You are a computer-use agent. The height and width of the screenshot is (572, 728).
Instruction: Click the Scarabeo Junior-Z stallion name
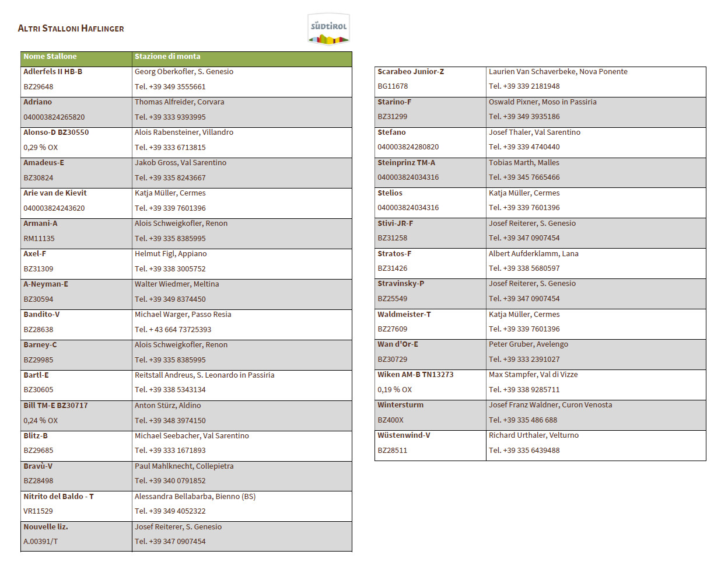tap(411, 72)
